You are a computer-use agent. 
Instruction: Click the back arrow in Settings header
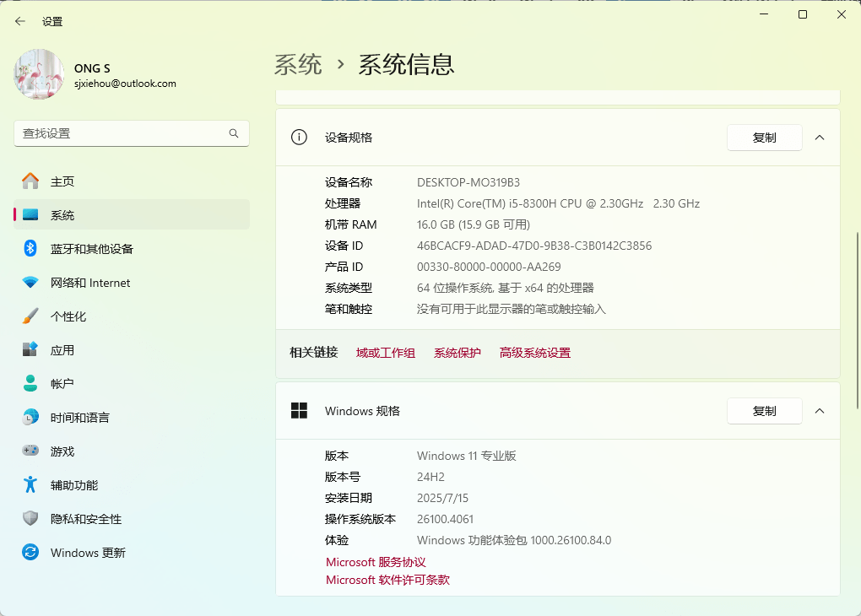point(20,21)
